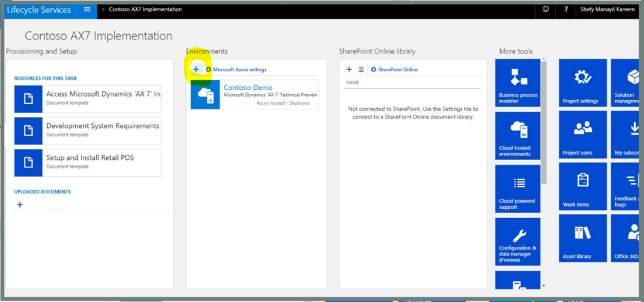Image resolution: width=644 pixels, height=302 pixels.
Task: Toggle SharePoint library list view icon
Action: 361,69
